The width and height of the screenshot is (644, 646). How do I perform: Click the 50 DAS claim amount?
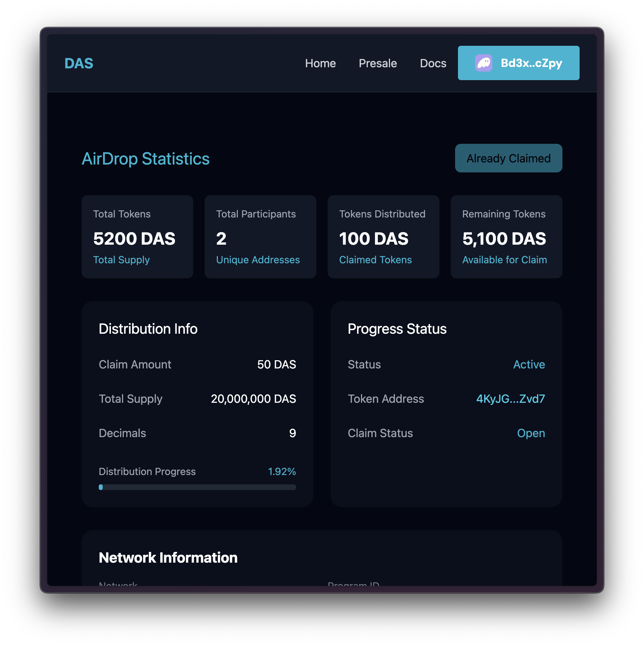coord(277,364)
